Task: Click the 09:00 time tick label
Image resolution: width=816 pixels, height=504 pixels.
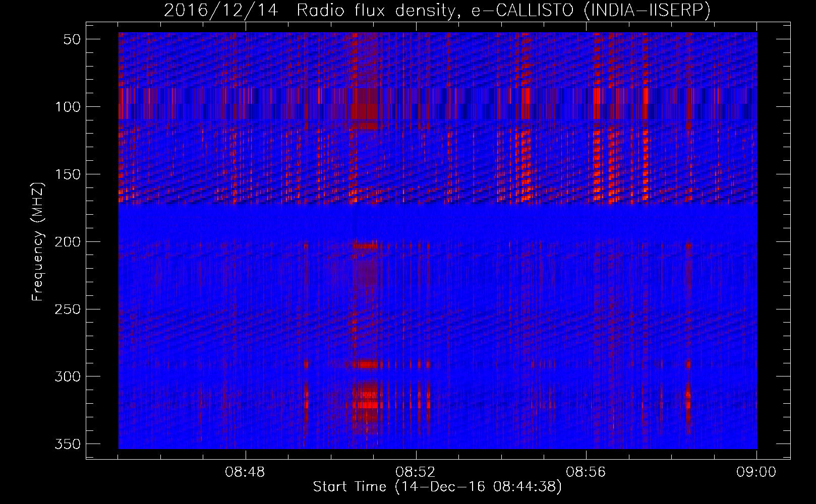Action: [x=756, y=472]
